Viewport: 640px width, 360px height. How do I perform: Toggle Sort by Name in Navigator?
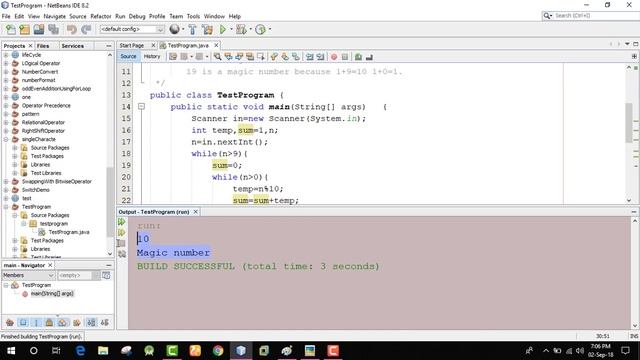(91, 322)
